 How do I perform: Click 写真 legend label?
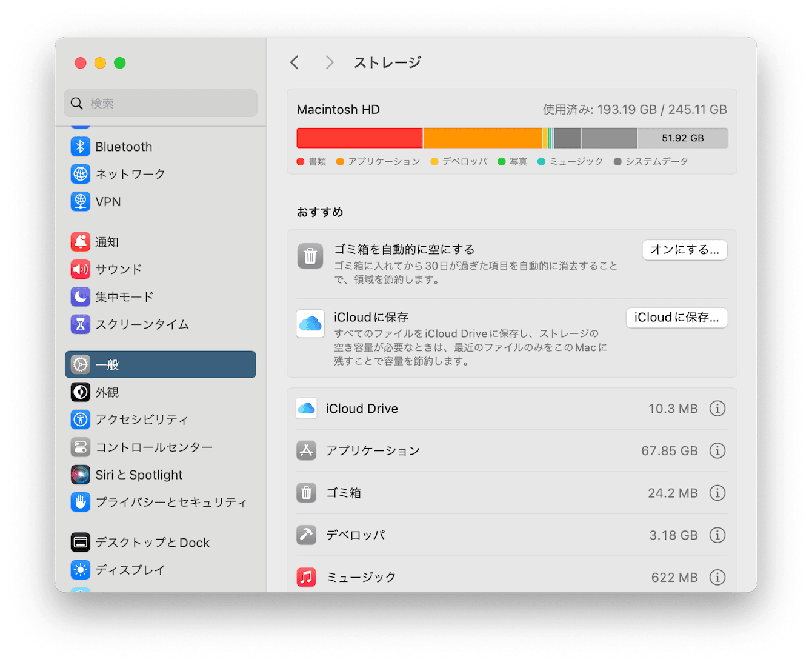pyautogui.click(x=518, y=161)
